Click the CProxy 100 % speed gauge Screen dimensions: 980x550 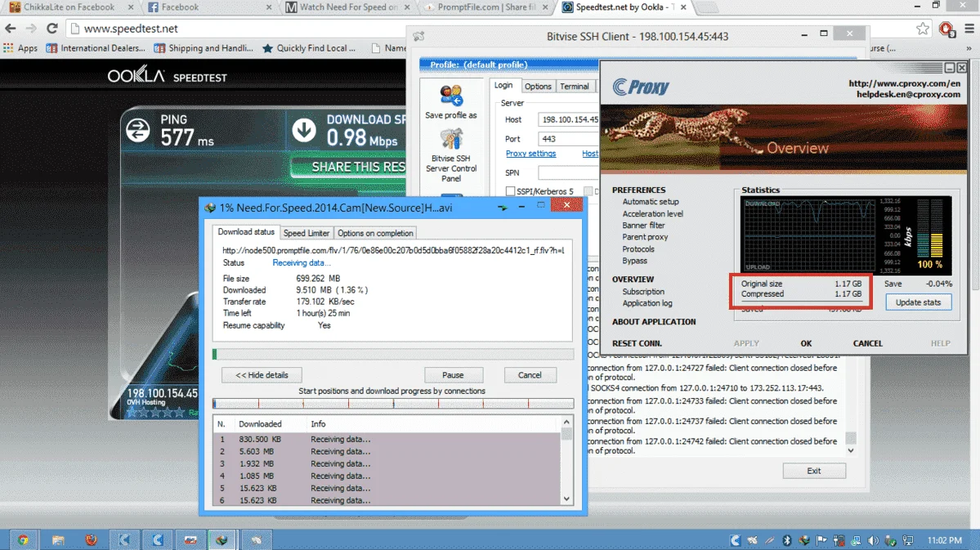click(x=930, y=235)
